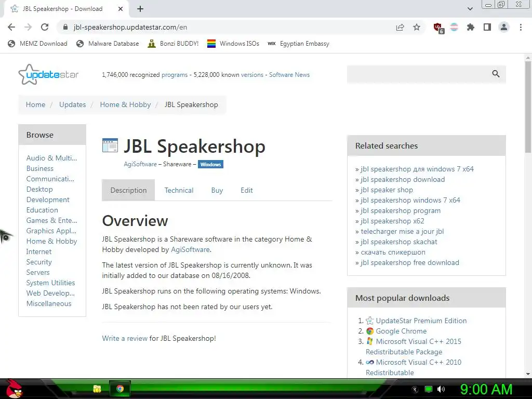
Task: Toggle the browser side panel icon
Action: [487, 27]
